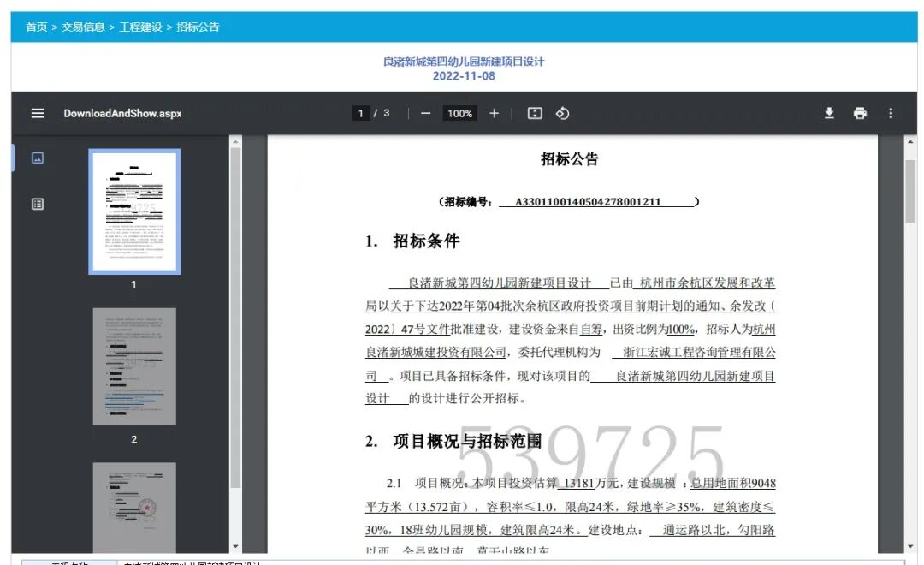Select page 1 thumbnail
The image size is (924, 565).
click(134, 211)
